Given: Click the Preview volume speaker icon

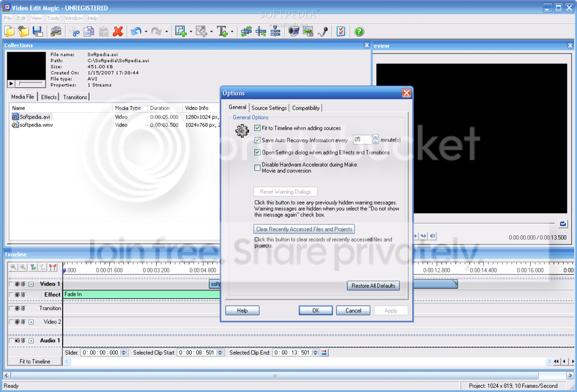Looking at the screenshot, I should coord(433,236).
